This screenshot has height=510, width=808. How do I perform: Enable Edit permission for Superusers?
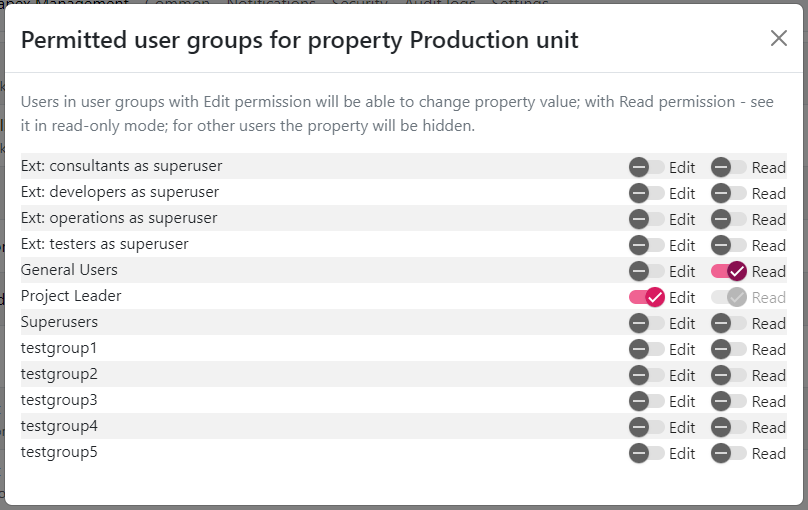click(x=646, y=323)
